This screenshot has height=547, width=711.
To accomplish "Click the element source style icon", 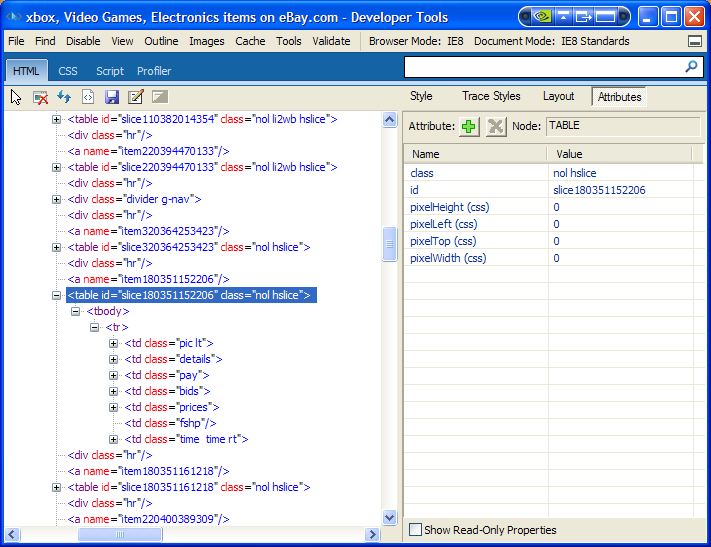I will point(88,97).
